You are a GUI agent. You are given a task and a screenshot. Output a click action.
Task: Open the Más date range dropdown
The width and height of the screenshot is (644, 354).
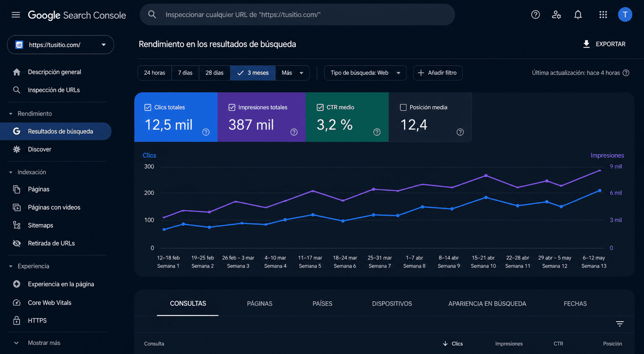(x=292, y=73)
